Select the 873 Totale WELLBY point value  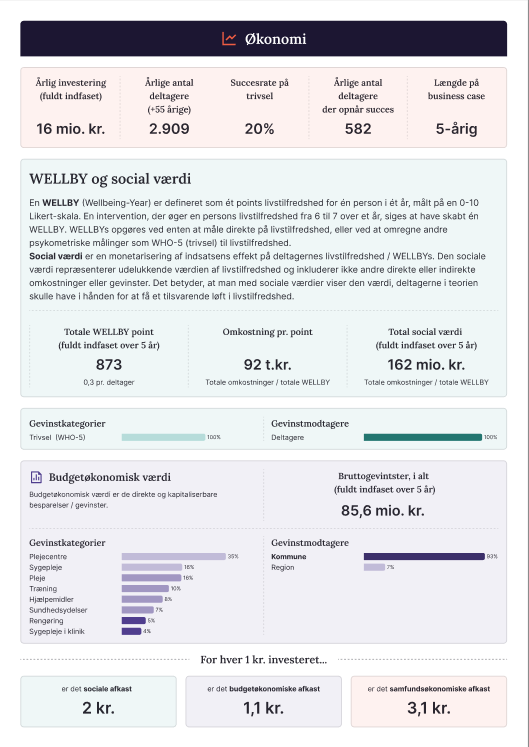point(109,364)
